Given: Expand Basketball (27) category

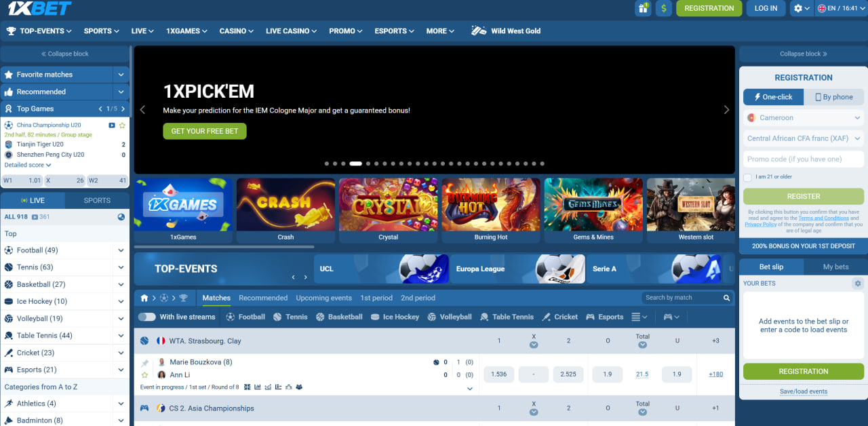Looking at the screenshot, I should (121, 284).
